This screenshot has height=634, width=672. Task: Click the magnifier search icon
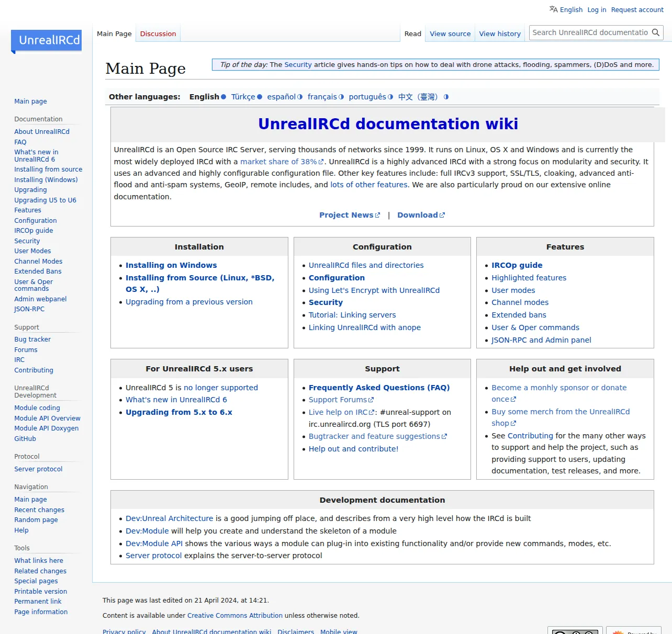click(656, 32)
